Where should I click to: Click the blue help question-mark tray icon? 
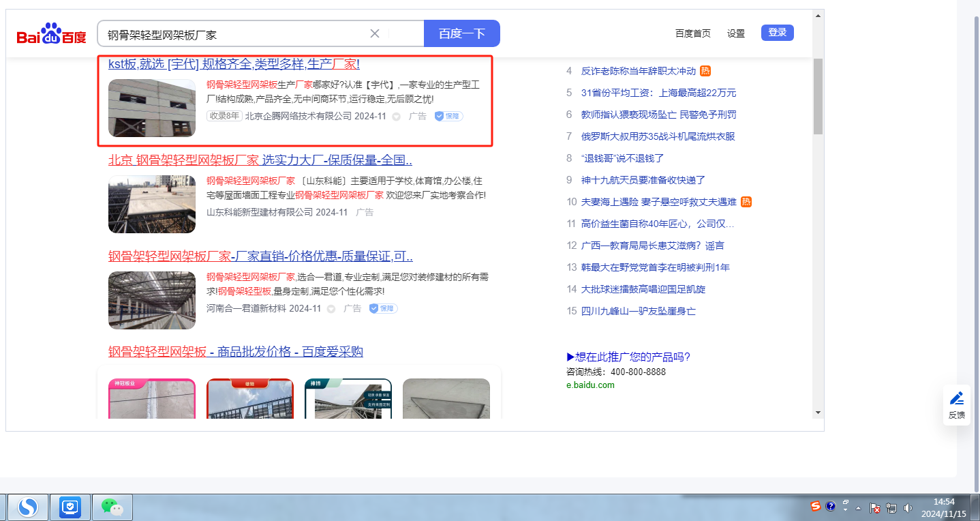pos(831,506)
